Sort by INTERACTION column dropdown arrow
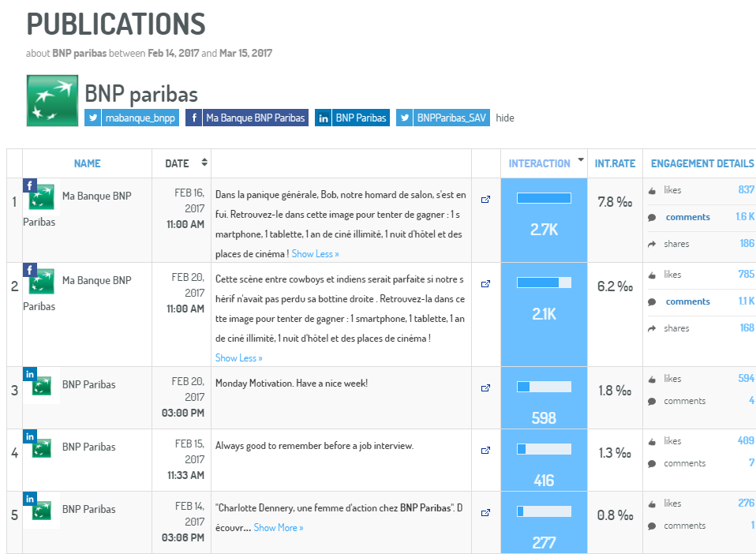 coord(581,160)
